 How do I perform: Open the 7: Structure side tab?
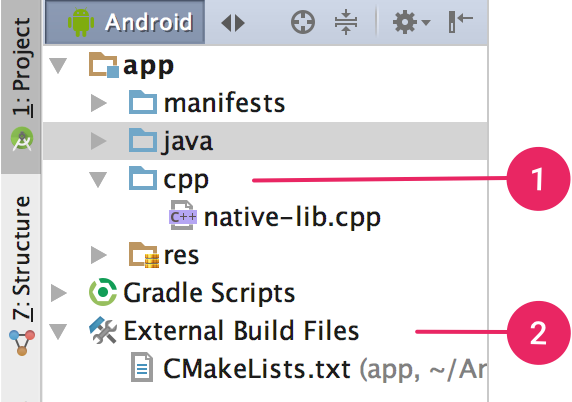[21, 274]
